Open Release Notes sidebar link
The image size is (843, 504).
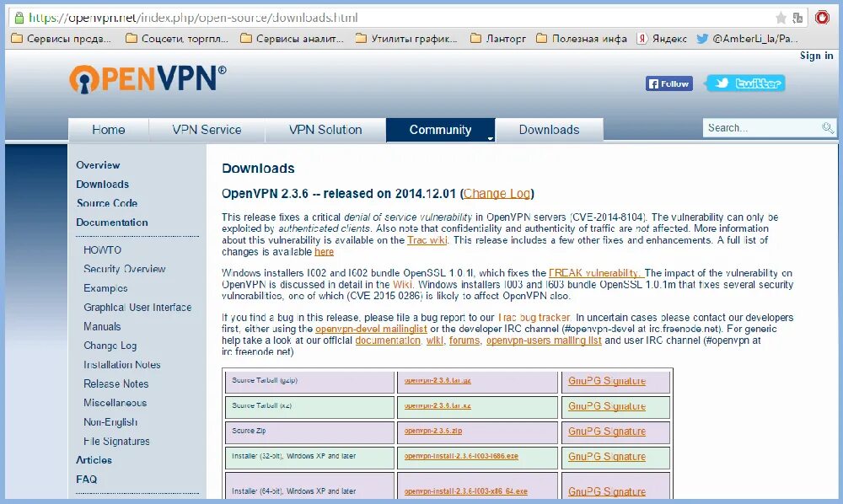116,383
